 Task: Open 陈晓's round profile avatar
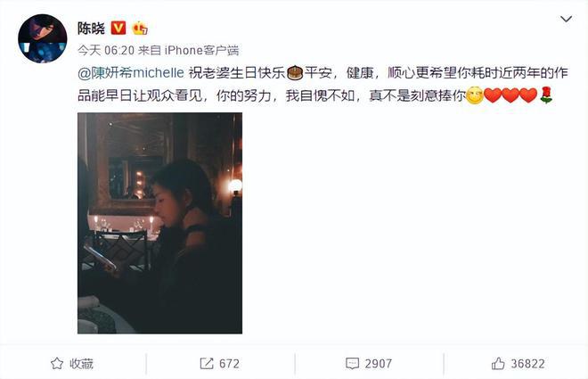click(43, 38)
